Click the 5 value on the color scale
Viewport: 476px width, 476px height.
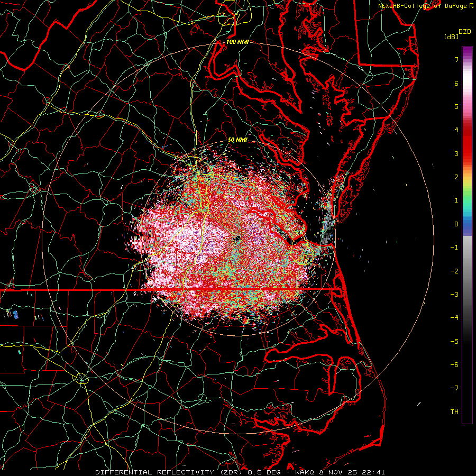[456, 106]
